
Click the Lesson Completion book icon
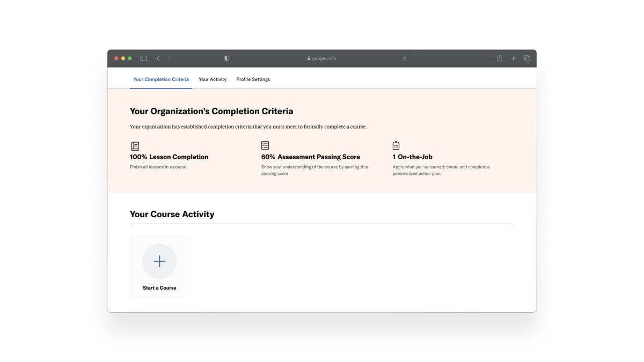pyautogui.click(x=135, y=146)
